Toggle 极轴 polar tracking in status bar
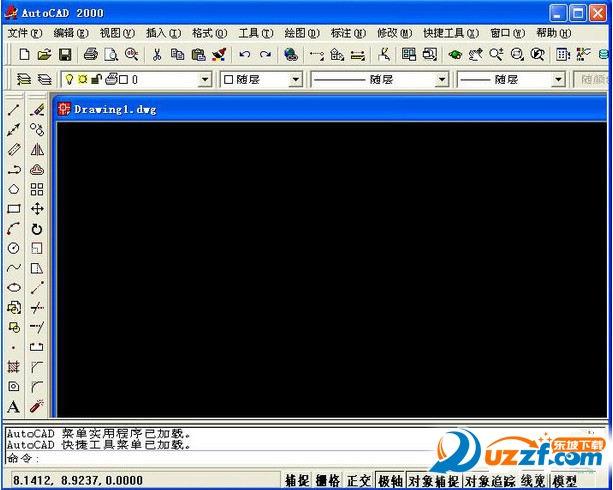This screenshot has width=613, height=490. [x=390, y=481]
